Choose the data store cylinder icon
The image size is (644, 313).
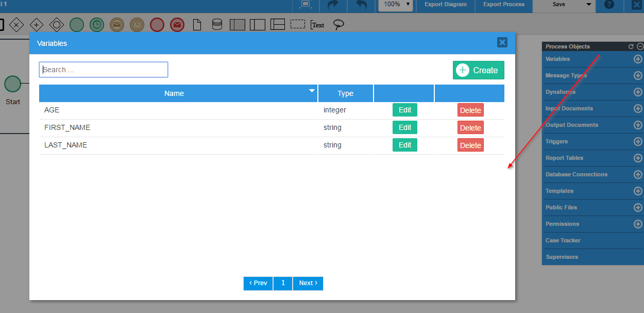click(217, 25)
